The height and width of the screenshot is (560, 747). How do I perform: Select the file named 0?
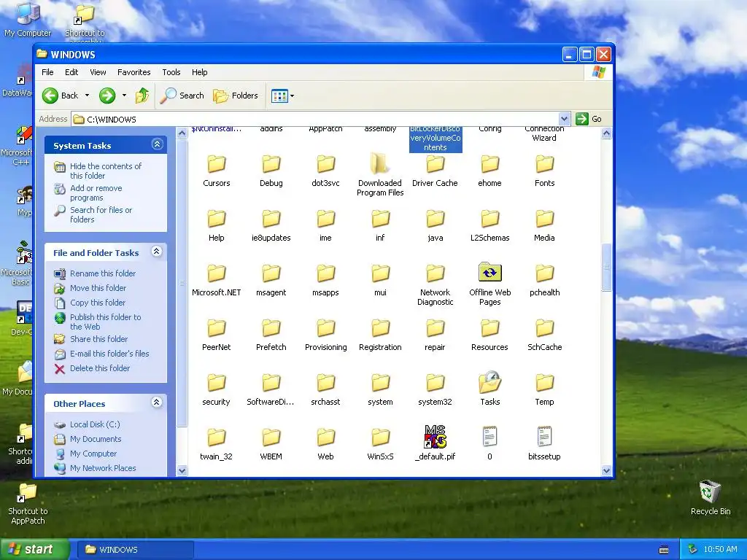[x=489, y=443]
